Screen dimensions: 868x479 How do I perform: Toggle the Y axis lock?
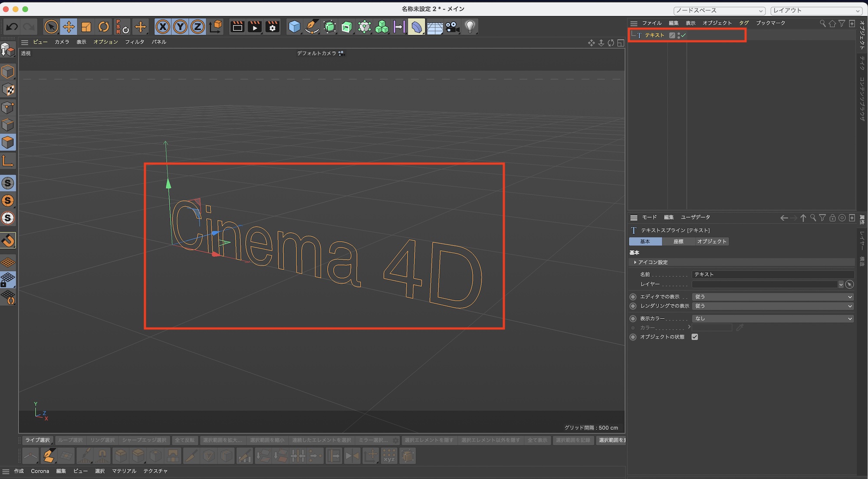(180, 27)
